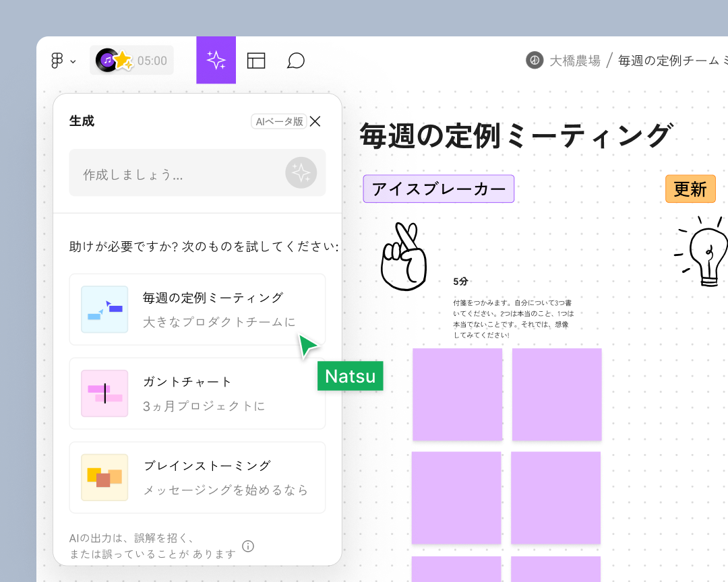Click the music record icon on the timer
This screenshot has height=582, width=728.
tap(108, 60)
